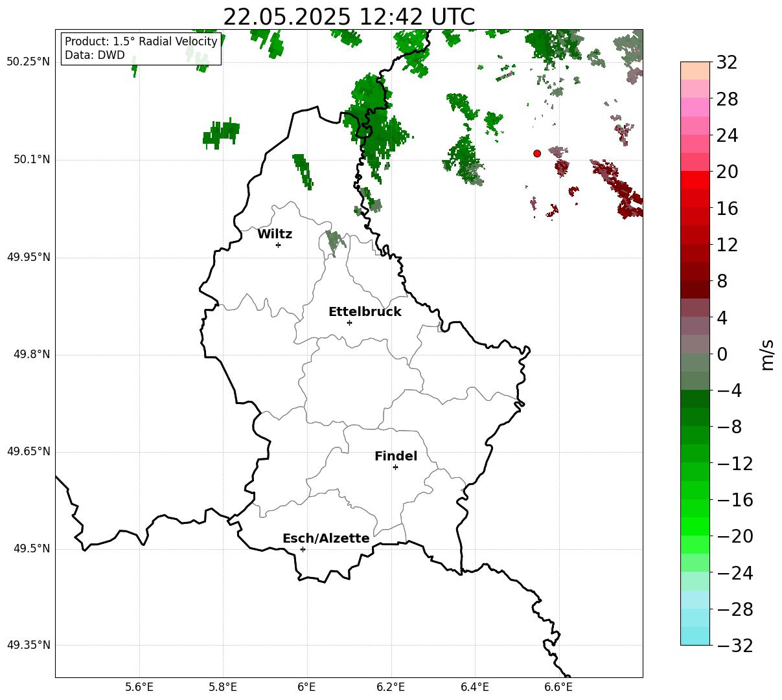Click the 49.65°N latitude label

[29, 452]
